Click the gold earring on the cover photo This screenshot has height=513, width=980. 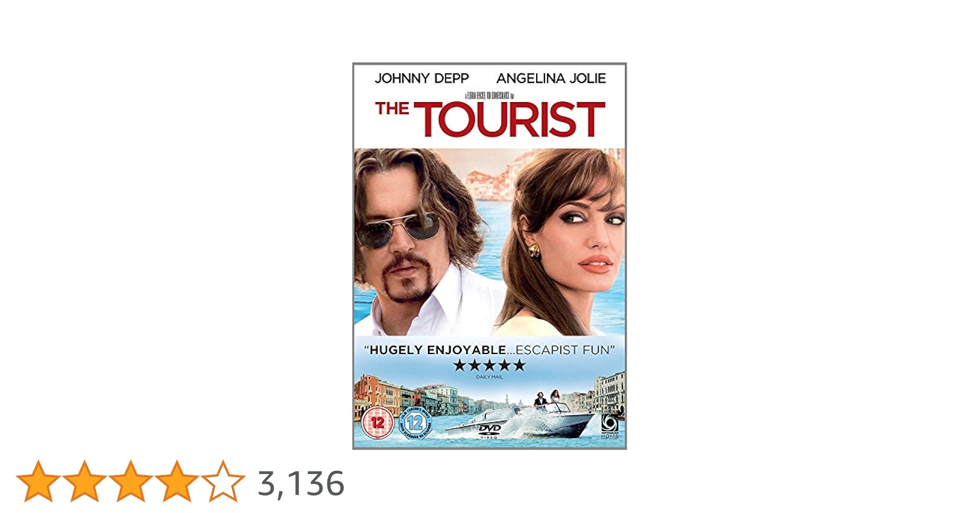click(x=534, y=251)
